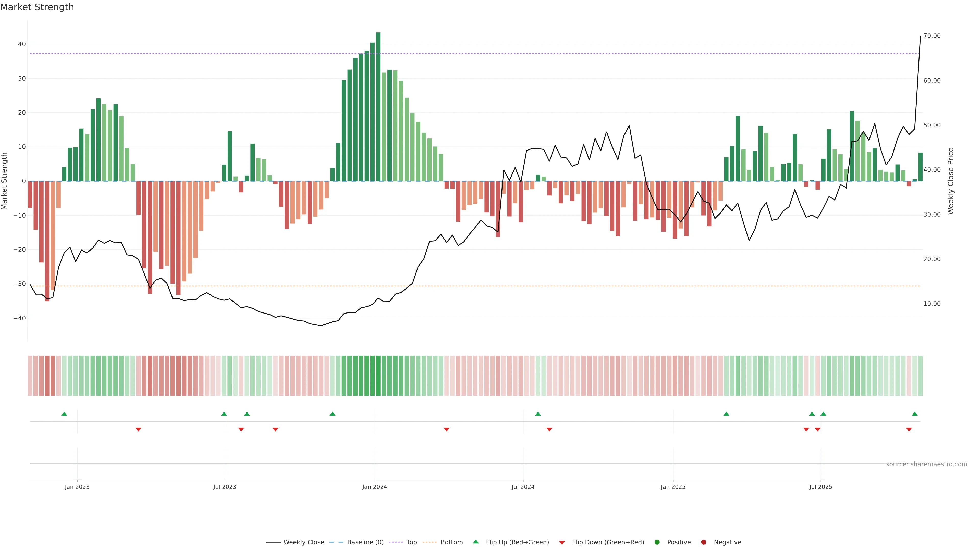Click the darkest green heatmap strip cell

pos(378,376)
